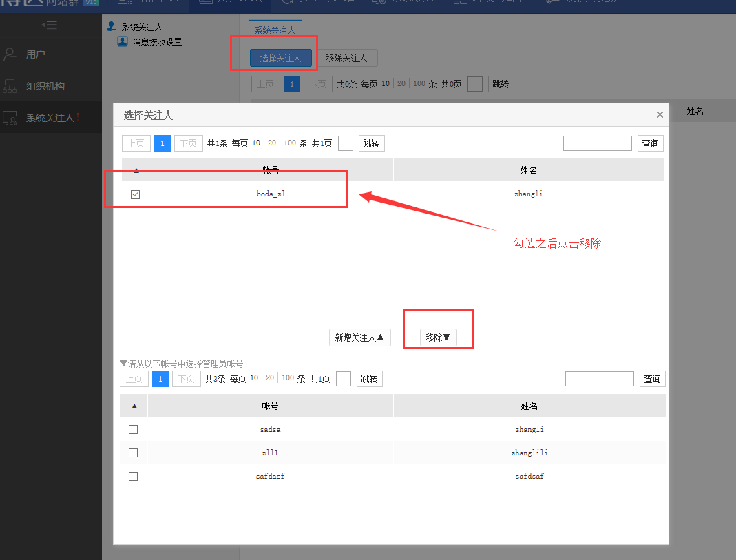Tick the zll1 account checkbox
736x560 pixels.
click(x=134, y=453)
